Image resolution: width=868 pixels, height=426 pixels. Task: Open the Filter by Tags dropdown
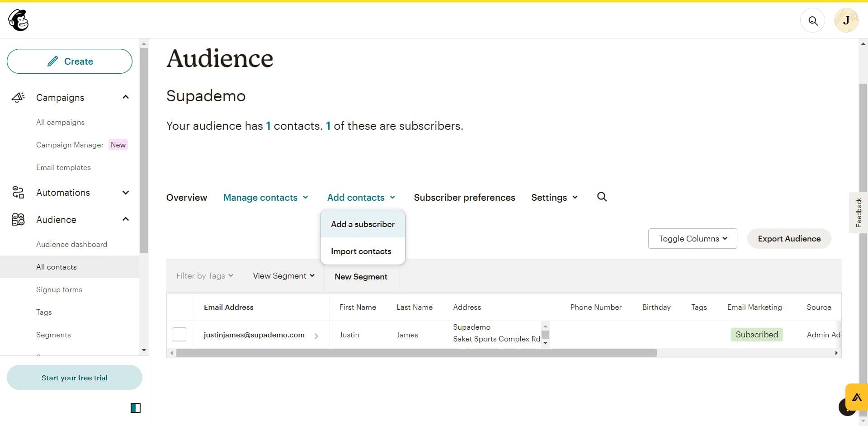coord(204,275)
